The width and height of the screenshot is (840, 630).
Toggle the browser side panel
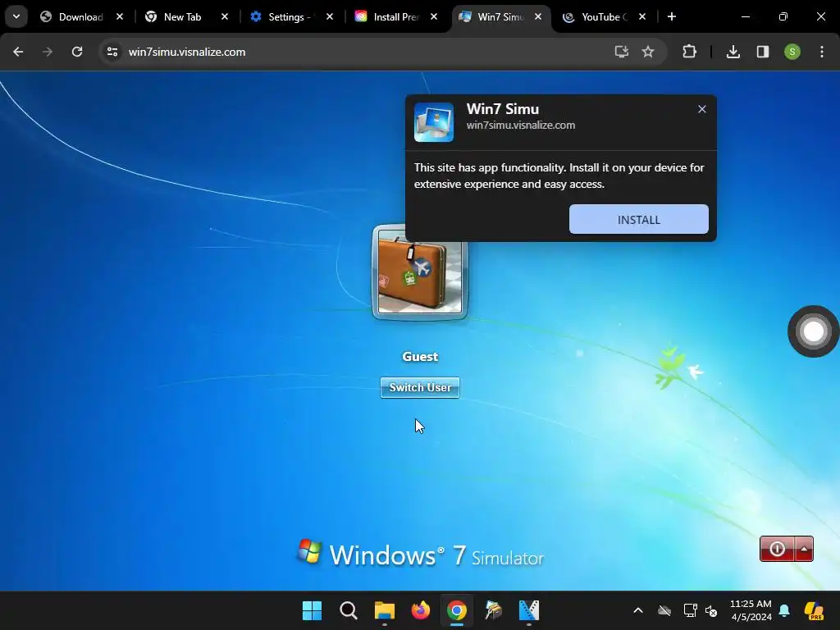point(762,52)
